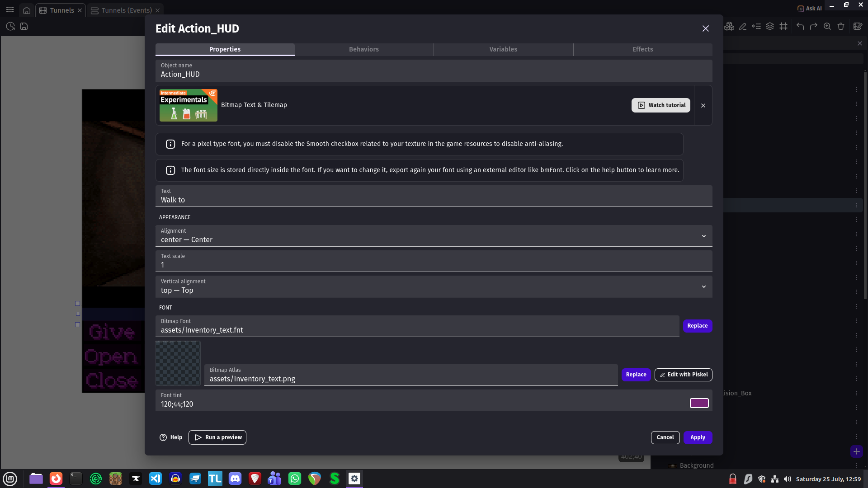Open the debugger/preview clock icon in the toolbar
Image resolution: width=868 pixels, height=488 pixels.
10,27
